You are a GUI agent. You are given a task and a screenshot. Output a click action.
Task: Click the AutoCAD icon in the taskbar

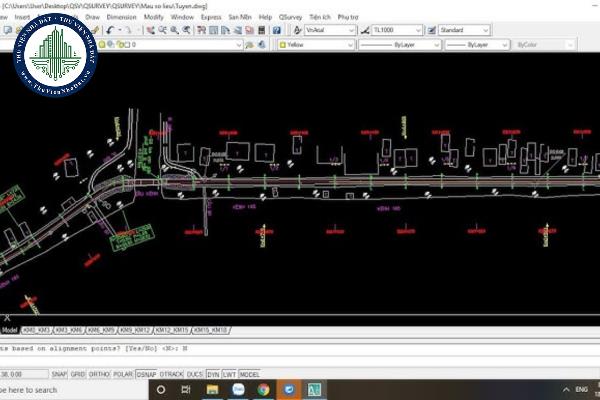click(x=313, y=389)
